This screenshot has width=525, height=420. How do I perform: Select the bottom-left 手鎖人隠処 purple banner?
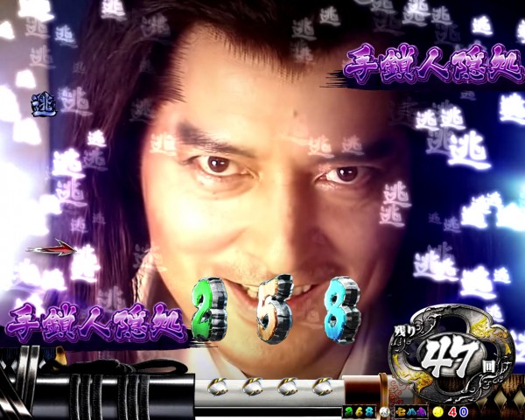click(96, 322)
